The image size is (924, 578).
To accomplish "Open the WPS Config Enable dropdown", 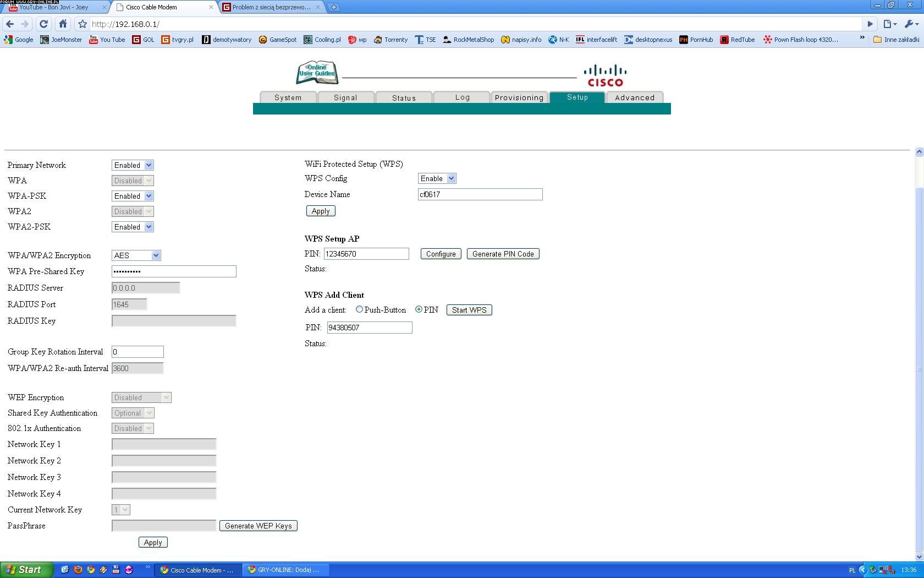I will (x=437, y=178).
